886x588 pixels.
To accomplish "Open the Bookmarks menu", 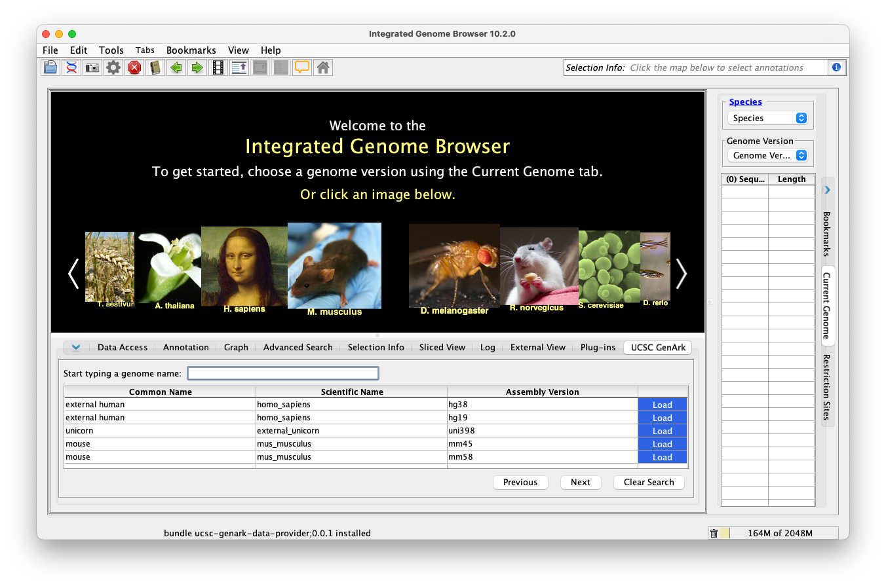I will [x=191, y=50].
